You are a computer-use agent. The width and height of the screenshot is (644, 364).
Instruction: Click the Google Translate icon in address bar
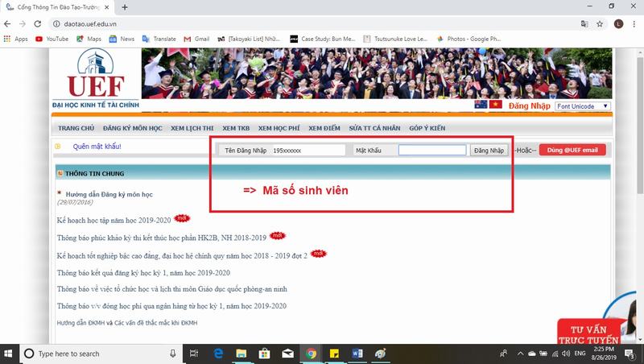point(583,23)
